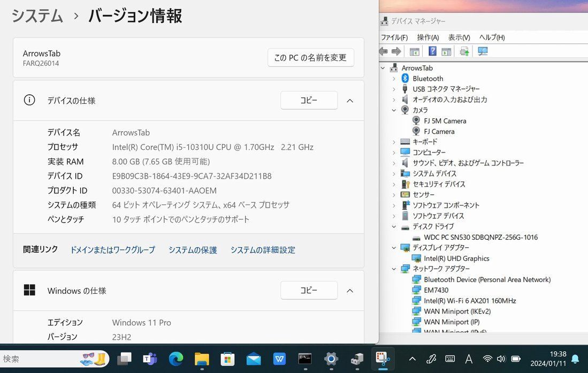Click the pen menu tray icon
This screenshot has width=588, height=373.
(431, 359)
